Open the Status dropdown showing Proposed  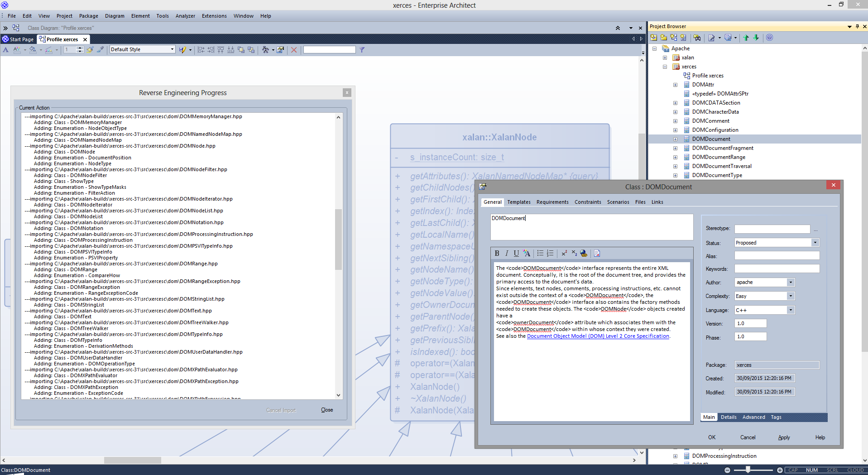pyautogui.click(x=815, y=243)
